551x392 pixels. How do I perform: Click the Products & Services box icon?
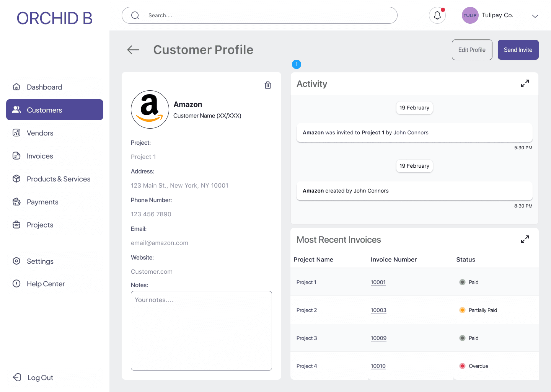16,179
